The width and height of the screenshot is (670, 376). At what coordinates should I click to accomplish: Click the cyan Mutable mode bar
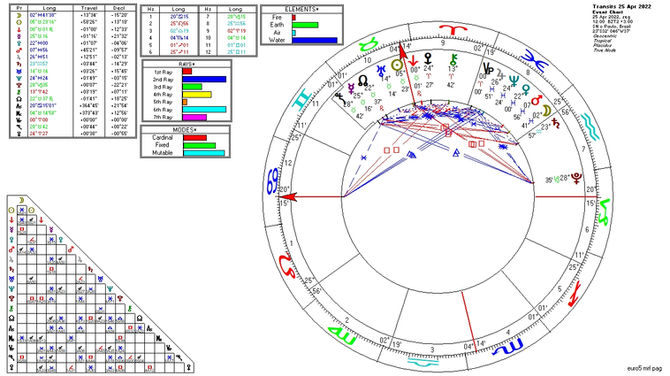[204, 153]
